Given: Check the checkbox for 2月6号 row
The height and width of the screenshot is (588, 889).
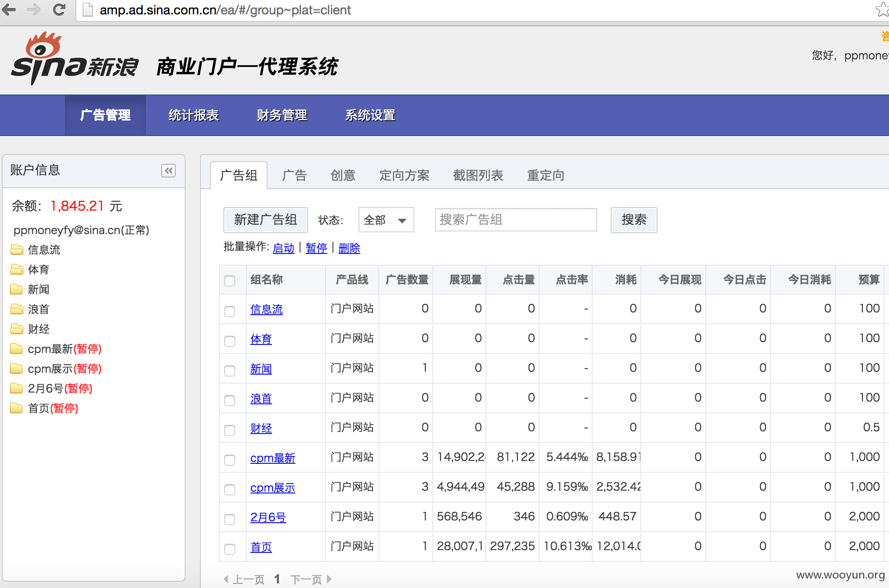Looking at the screenshot, I should pyautogui.click(x=230, y=519).
